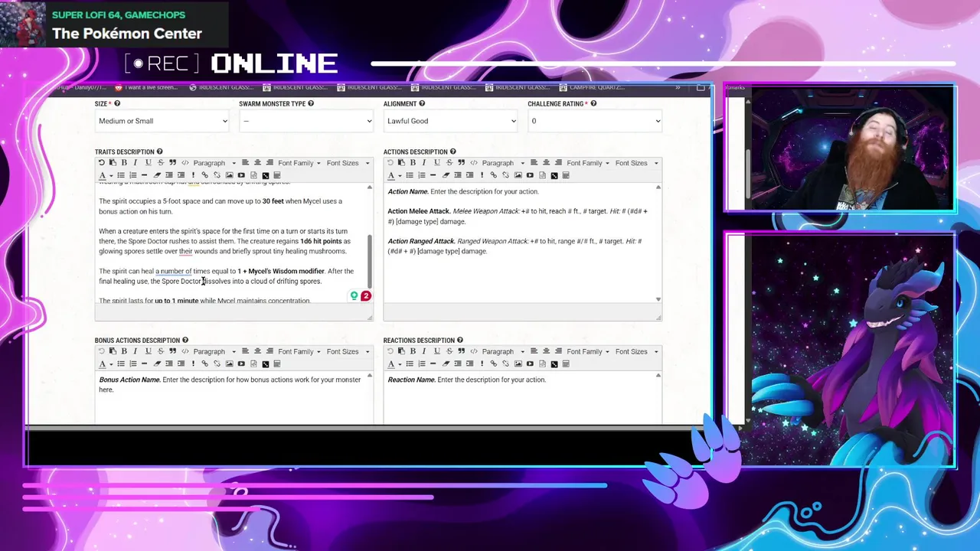This screenshot has height=551, width=980.
Task: Open the Swarm Monster Type dropdown
Action: 306,121
